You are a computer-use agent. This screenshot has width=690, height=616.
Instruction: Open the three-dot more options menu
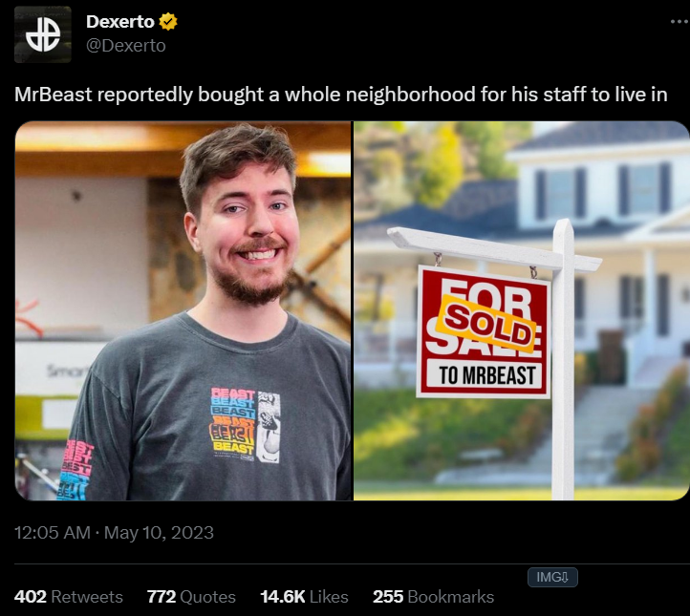tap(679, 21)
